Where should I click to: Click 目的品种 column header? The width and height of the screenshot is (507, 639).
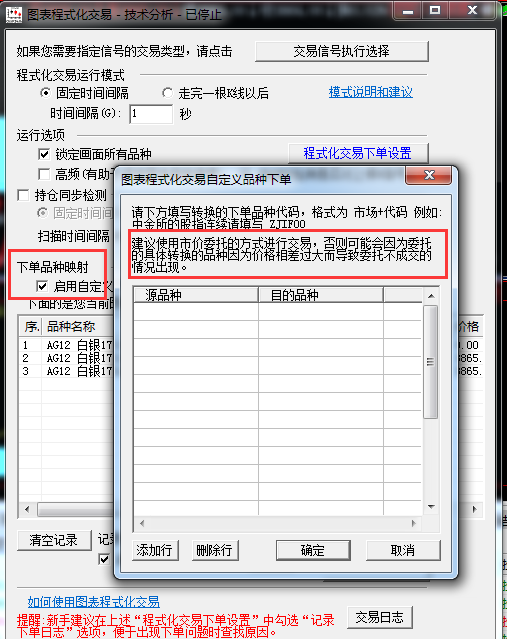pyautogui.click(x=321, y=295)
